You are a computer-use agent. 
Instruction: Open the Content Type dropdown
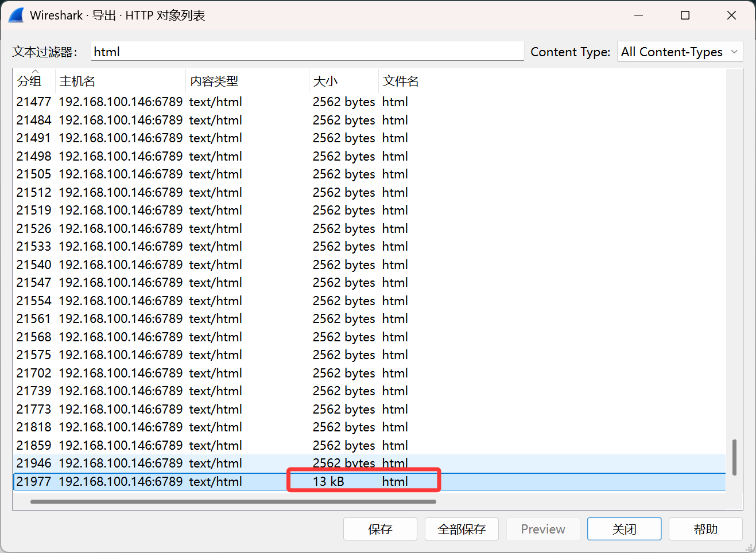[x=680, y=52]
